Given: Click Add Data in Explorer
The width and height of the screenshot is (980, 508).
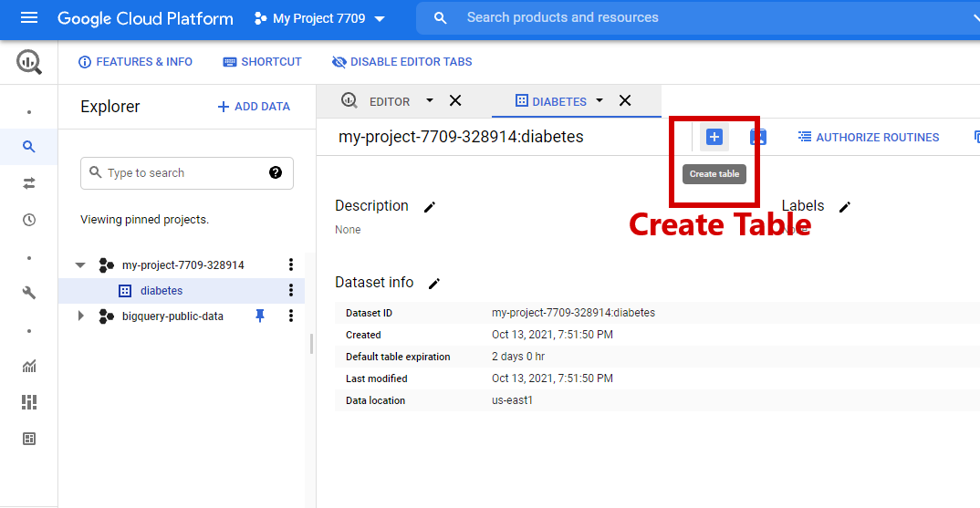Looking at the screenshot, I should 254,107.
